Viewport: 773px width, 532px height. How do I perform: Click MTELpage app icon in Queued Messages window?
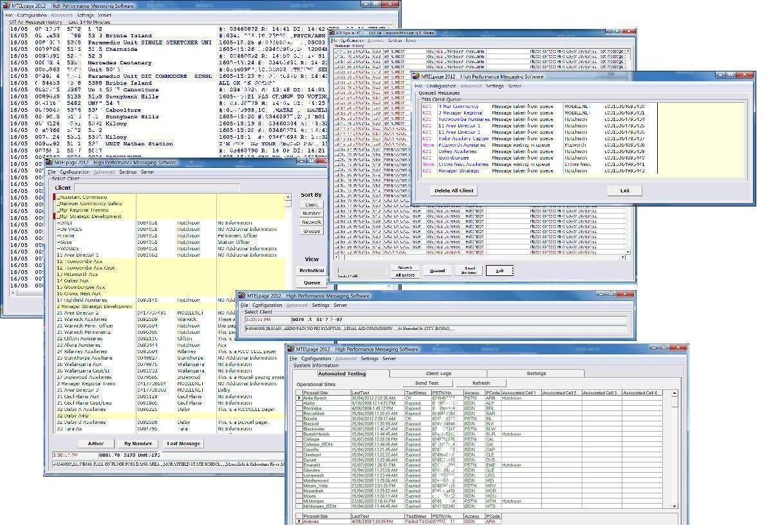point(416,76)
